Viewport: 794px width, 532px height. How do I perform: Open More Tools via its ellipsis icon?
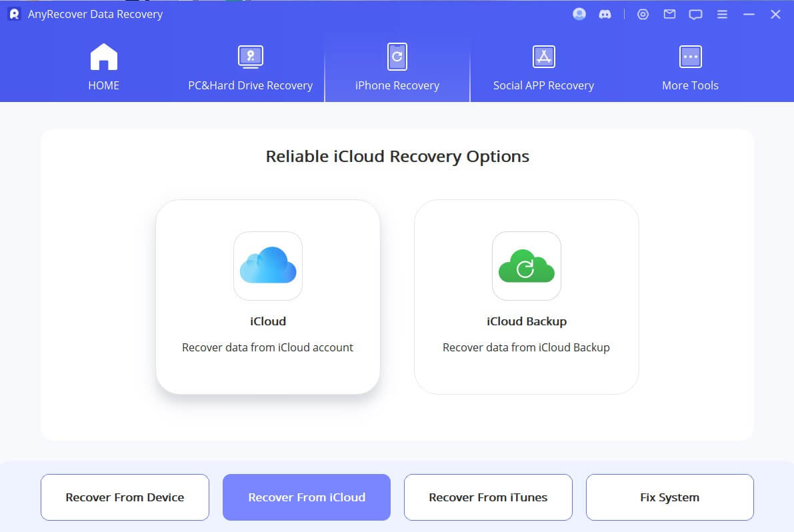[x=691, y=57]
